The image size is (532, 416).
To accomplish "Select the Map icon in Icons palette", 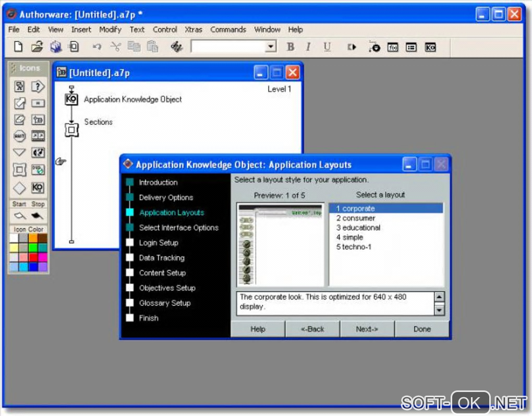I will tap(38, 120).
